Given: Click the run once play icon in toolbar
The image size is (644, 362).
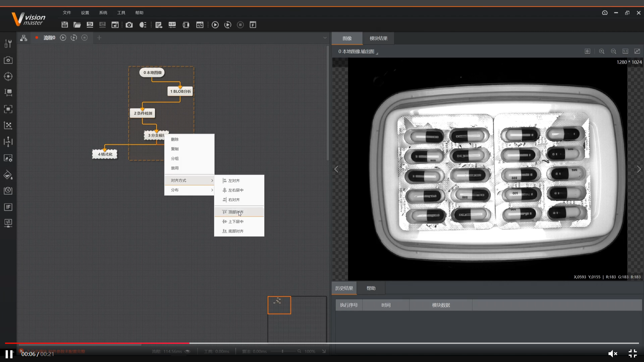Looking at the screenshot, I should point(215,25).
